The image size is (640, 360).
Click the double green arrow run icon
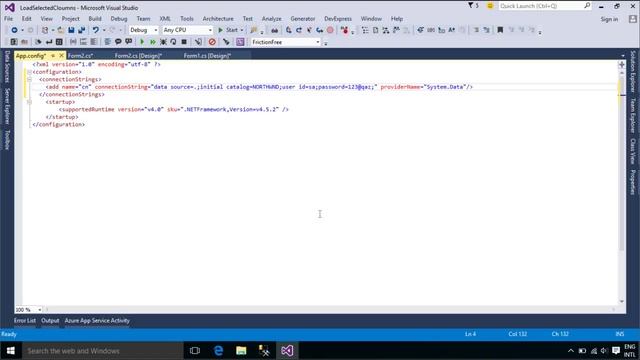153,42
